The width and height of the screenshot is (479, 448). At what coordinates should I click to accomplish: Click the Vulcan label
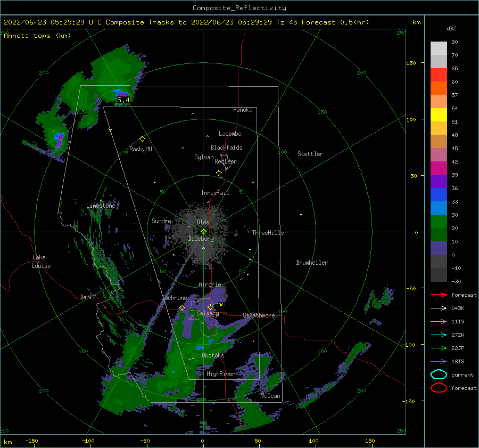(271, 396)
